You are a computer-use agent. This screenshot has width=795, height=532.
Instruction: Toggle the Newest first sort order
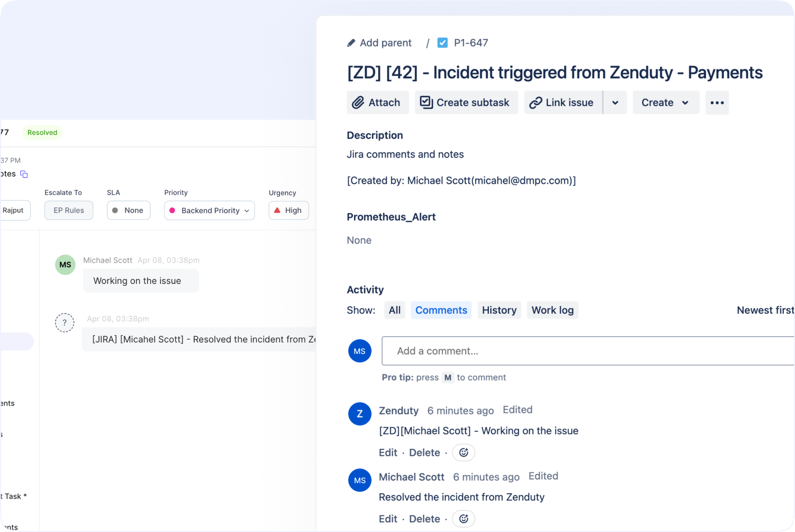pyautogui.click(x=765, y=310)
